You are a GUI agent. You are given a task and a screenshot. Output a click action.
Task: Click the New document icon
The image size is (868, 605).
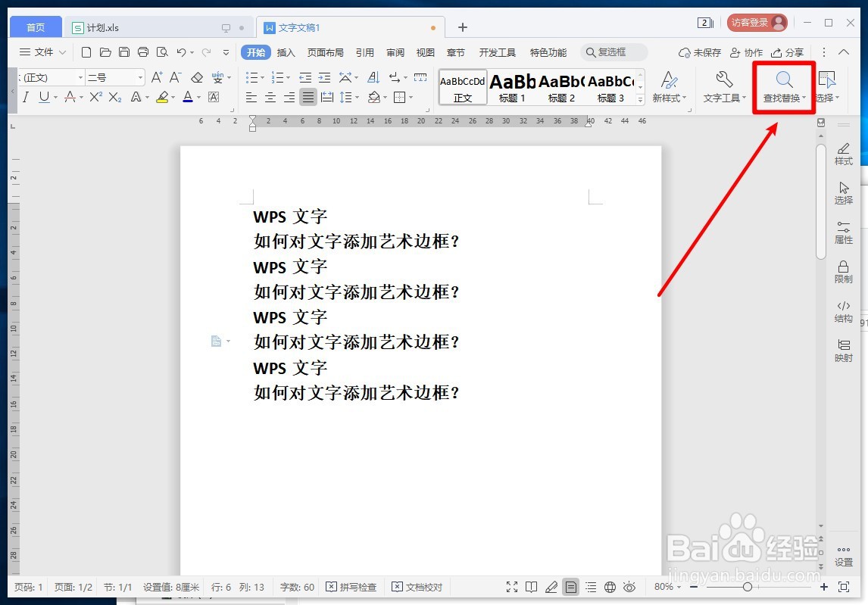86,52
